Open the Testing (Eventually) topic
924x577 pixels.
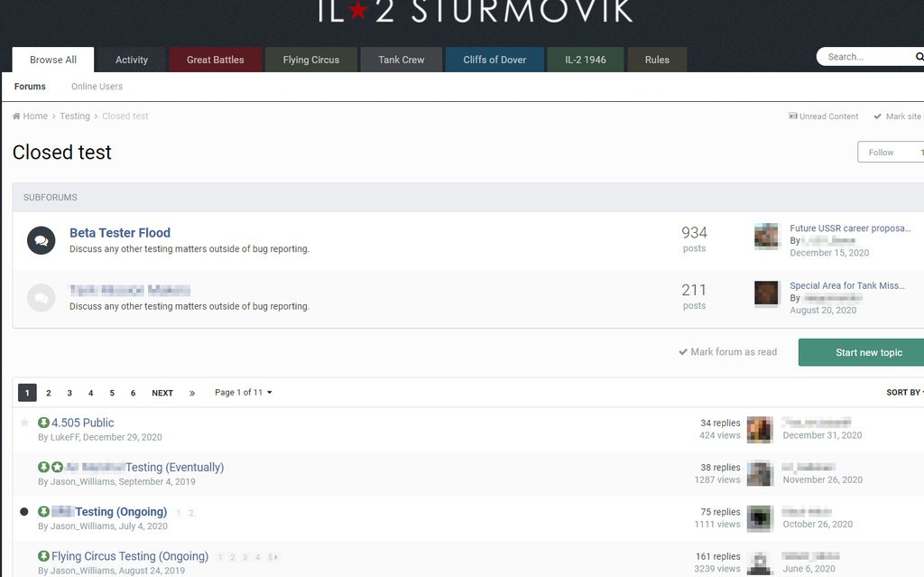pyautogui.click(x=145, y=467)
